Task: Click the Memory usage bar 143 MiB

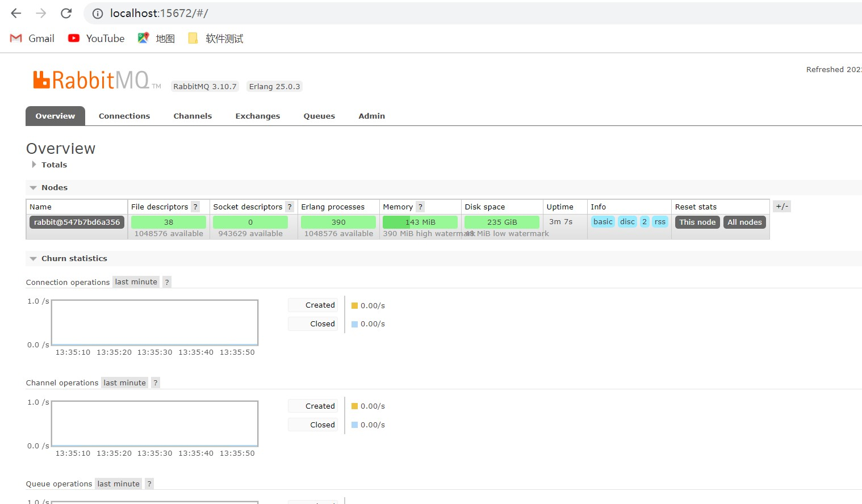Action: [x=420, y=222]
